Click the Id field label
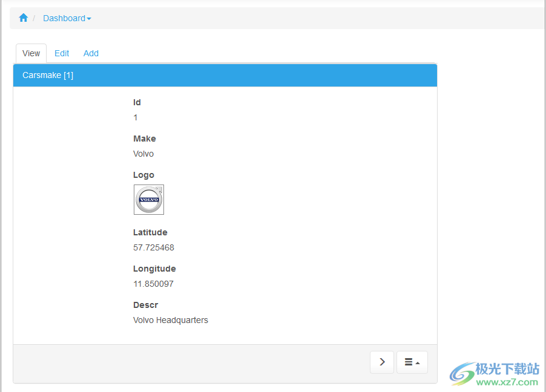Image resolution: width=546 pixels, height=392 pixels. [x=137, y=102]
